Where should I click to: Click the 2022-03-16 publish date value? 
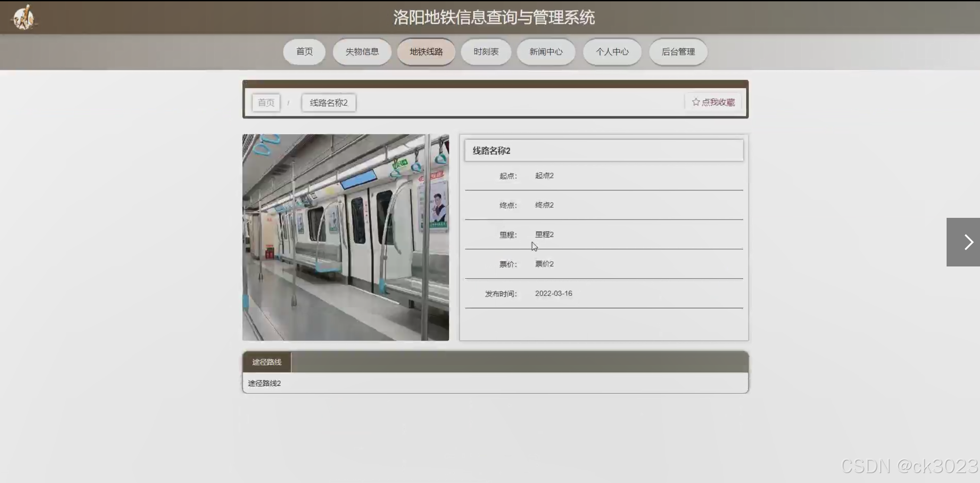pyautogui.click(x=553, y=293)
